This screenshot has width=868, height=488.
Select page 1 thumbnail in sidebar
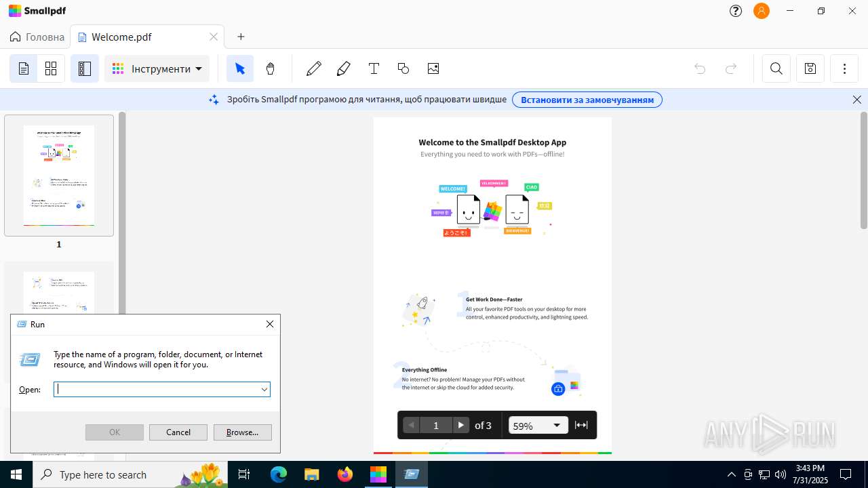click(59, 176)
